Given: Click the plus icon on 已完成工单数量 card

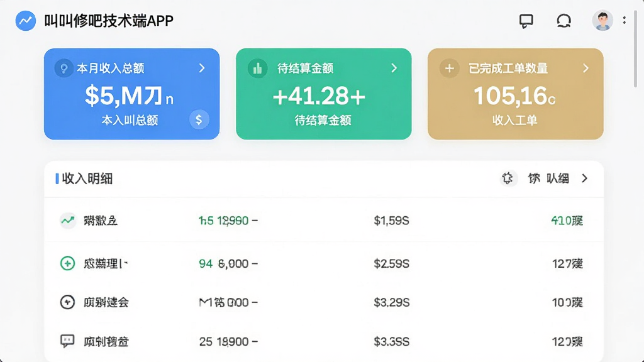Looking at the screenshot, I should tap(449, 68).
